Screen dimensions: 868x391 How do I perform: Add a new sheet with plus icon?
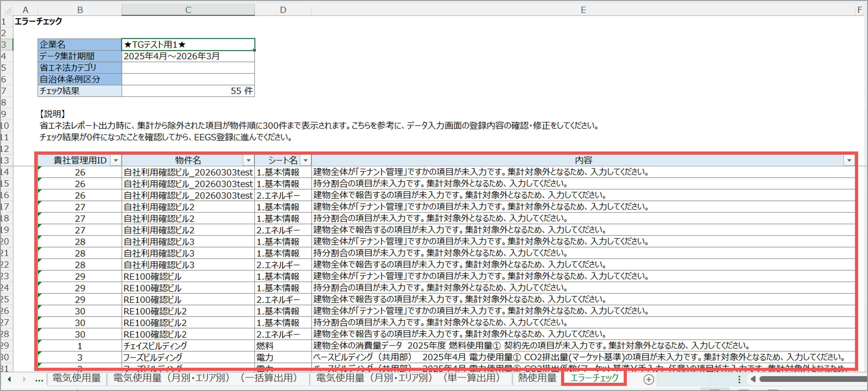tap(649, 379)
